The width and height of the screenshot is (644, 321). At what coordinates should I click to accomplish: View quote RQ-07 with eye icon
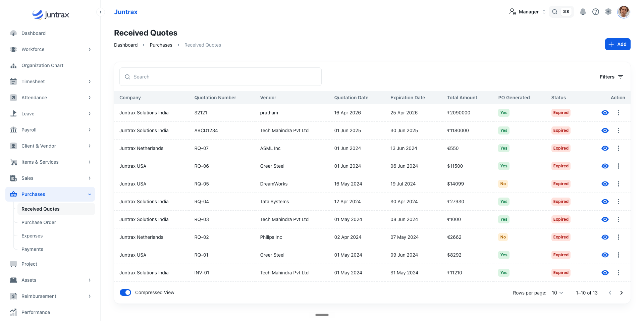click(605, 148)
